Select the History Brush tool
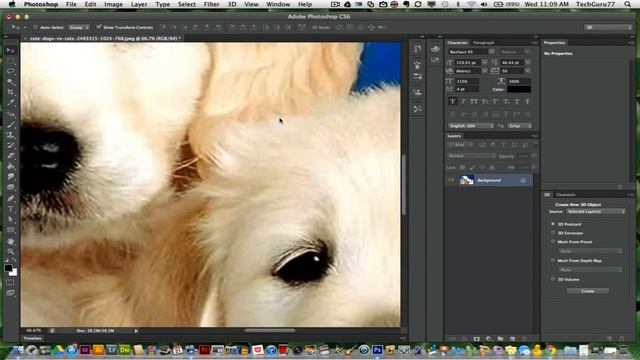 coord(11,145)
